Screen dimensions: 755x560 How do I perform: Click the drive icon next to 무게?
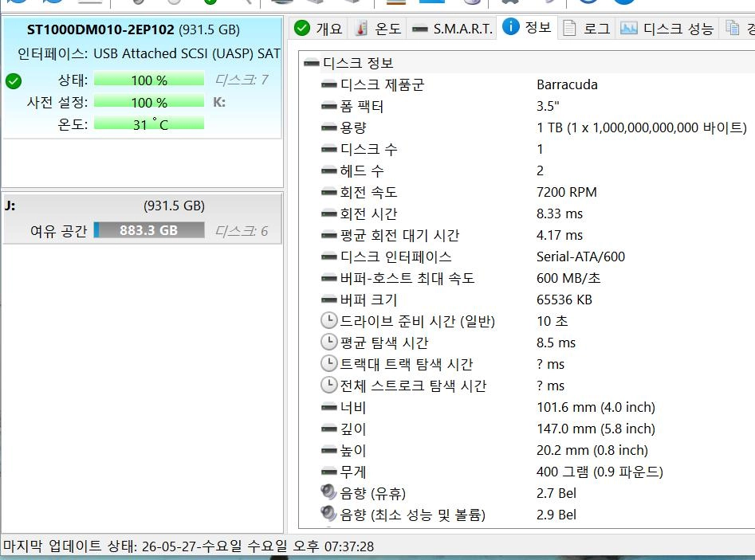[x=329, y=472]
